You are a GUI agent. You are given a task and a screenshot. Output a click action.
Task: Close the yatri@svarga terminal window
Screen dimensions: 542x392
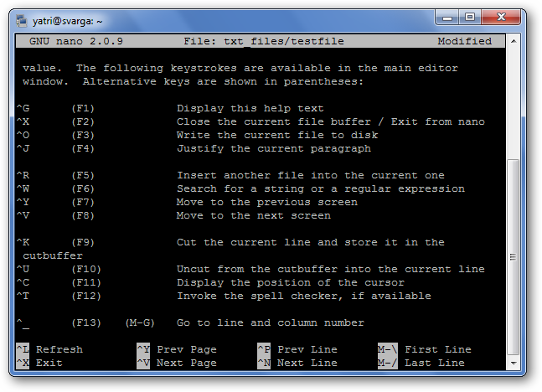pos(501,18)
